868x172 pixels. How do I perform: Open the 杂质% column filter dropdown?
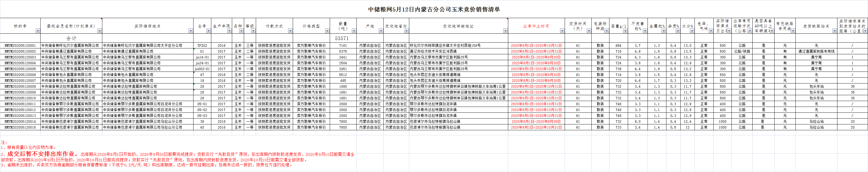coord(678,31)
